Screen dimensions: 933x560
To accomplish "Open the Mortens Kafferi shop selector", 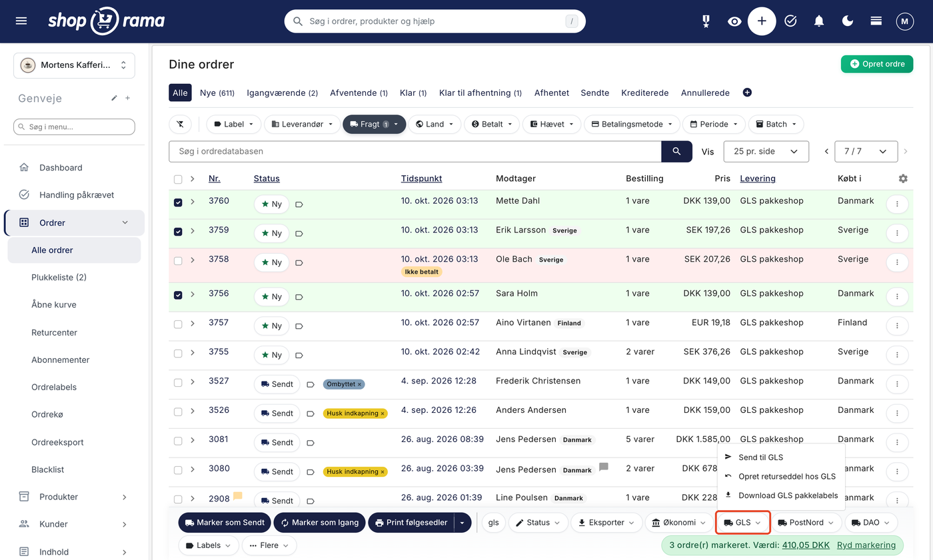I will coord(74,65).
